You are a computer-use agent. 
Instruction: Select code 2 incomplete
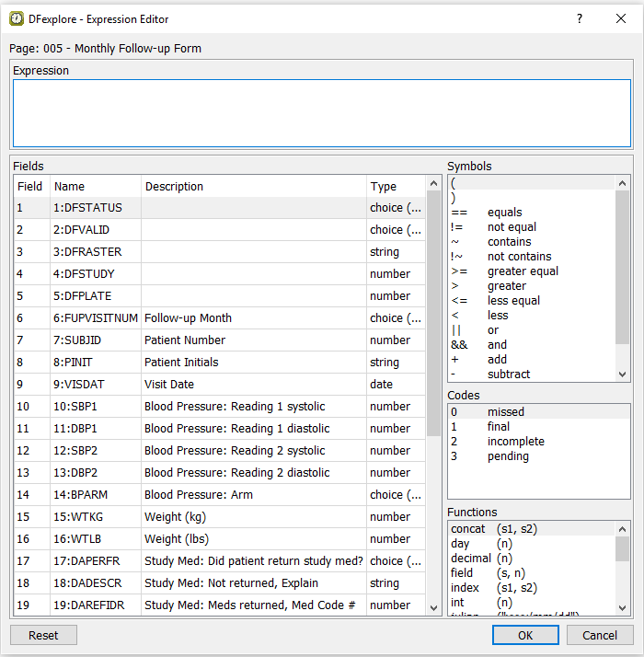[x=515, y=442]
